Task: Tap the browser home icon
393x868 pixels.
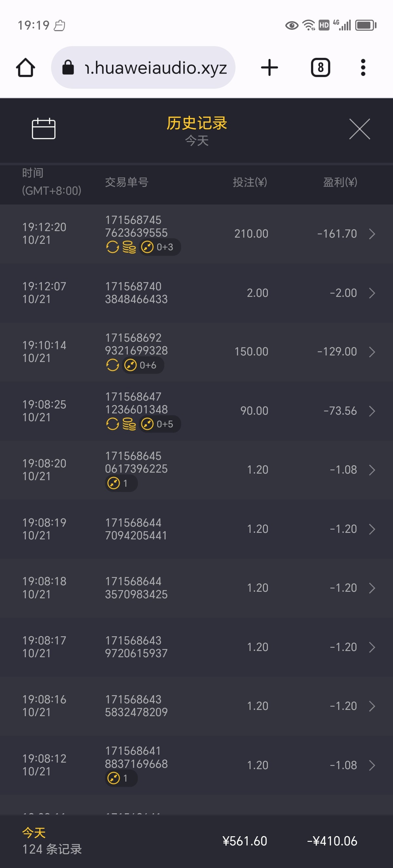Action: pyautogui.click(x=26, y=67)
